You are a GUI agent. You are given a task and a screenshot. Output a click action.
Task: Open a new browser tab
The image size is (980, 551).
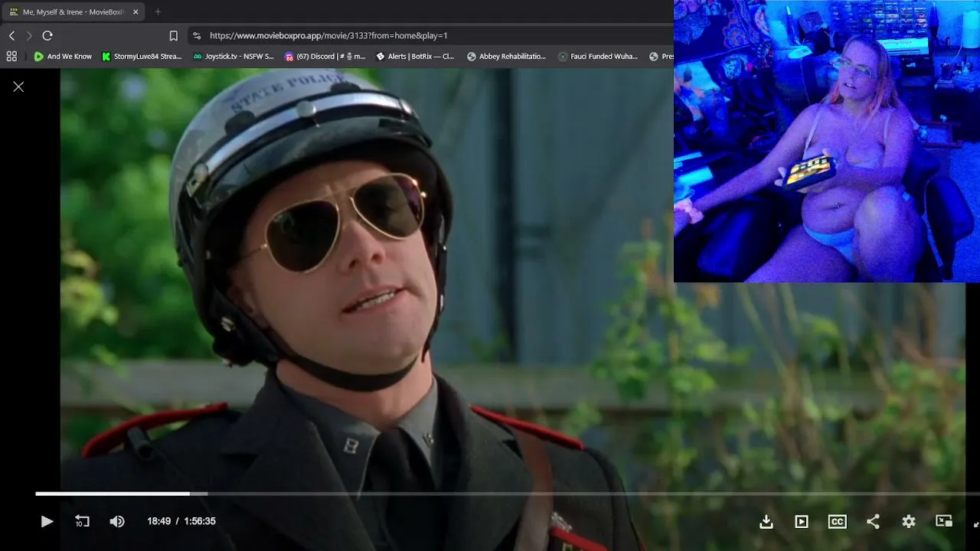(x=158, y=11)
